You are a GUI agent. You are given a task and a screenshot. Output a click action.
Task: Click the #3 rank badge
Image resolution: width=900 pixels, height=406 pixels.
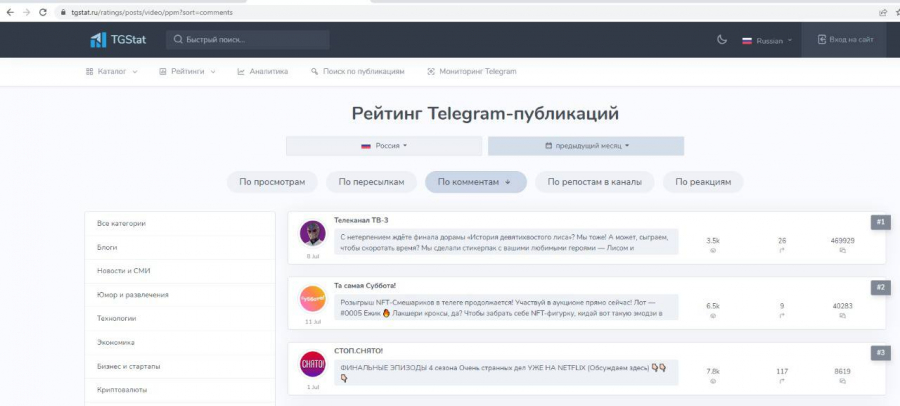(880, 353)
